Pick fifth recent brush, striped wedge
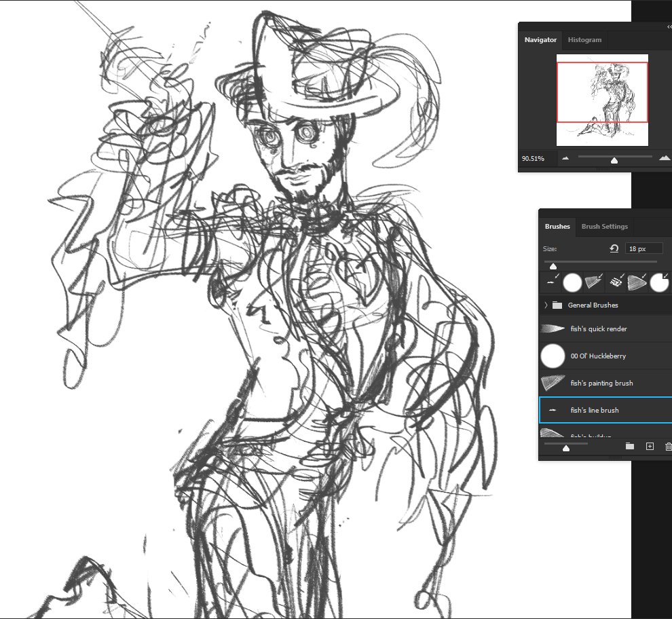 (x=637, y=283)
